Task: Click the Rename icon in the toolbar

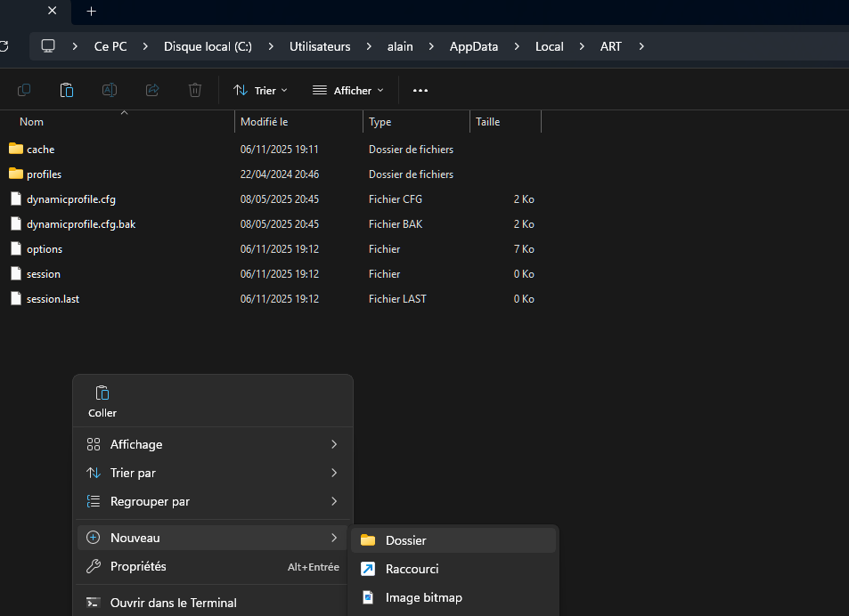Action: [110, 90]
